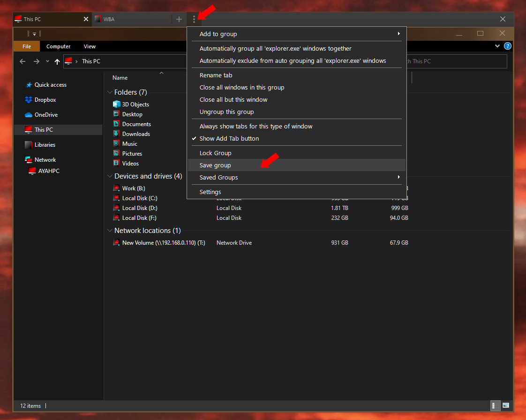Image resolution: width=526 pixels, height=420 pixels.
Task: Click the add new tab plus icon
Action: click(179, 19)
